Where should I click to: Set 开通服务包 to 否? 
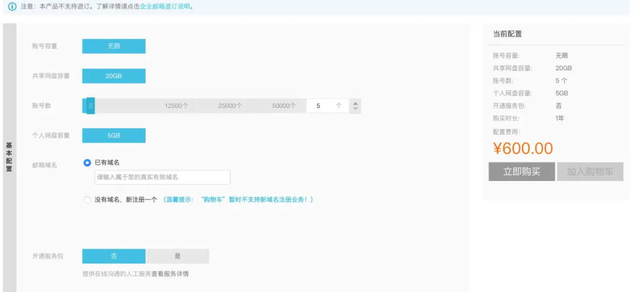113,256
